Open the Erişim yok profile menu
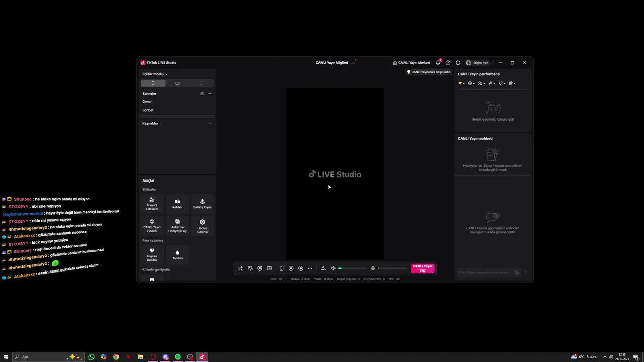Viewport: 644px width, 362px height. click(x=477, y=63)
